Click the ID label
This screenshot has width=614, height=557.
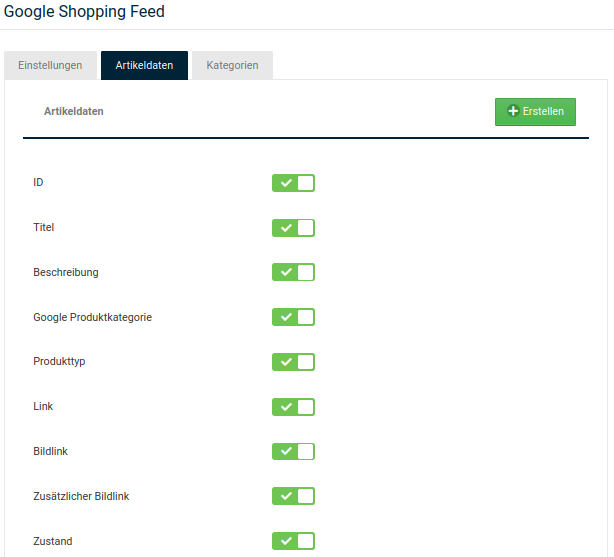click(x=38, y=183)
